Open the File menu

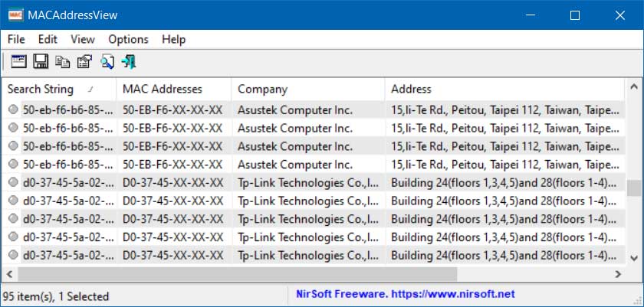pyautogui.click(x=16, y=39)
